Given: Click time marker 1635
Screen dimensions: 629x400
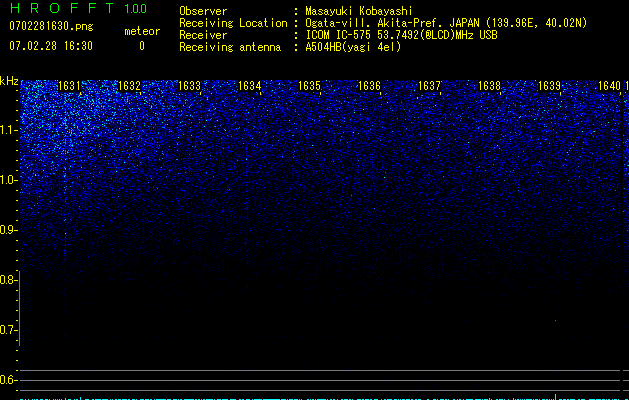Looking at the screenshot, I should (x=309, y=86).
